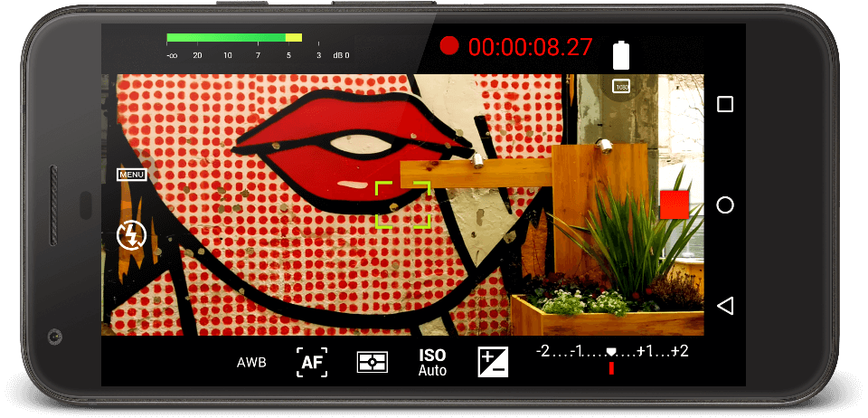Change the ISO Auto setting
The height and width of the screenshot is (418, 868).
point(432,363)
